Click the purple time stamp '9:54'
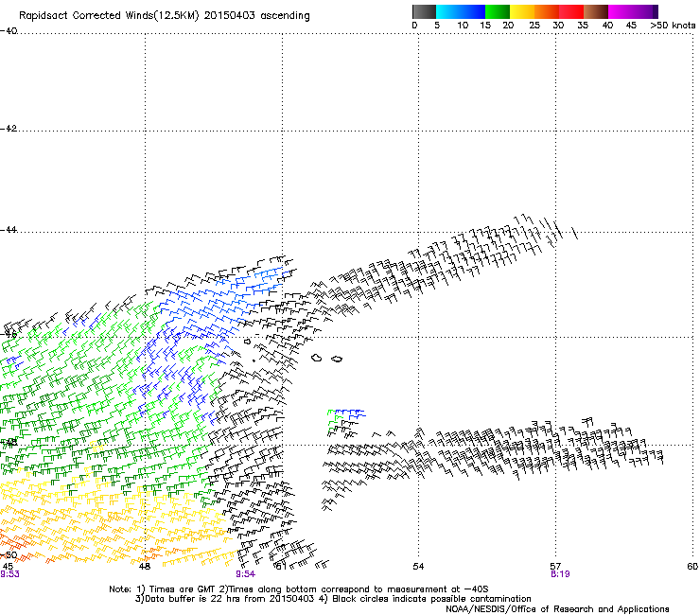Viewport: 700px width, 615px height. (x=246, y=574)
